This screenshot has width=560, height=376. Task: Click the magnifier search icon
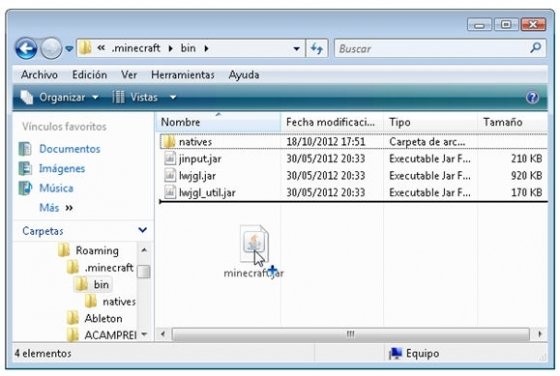(x=535, y=48)
